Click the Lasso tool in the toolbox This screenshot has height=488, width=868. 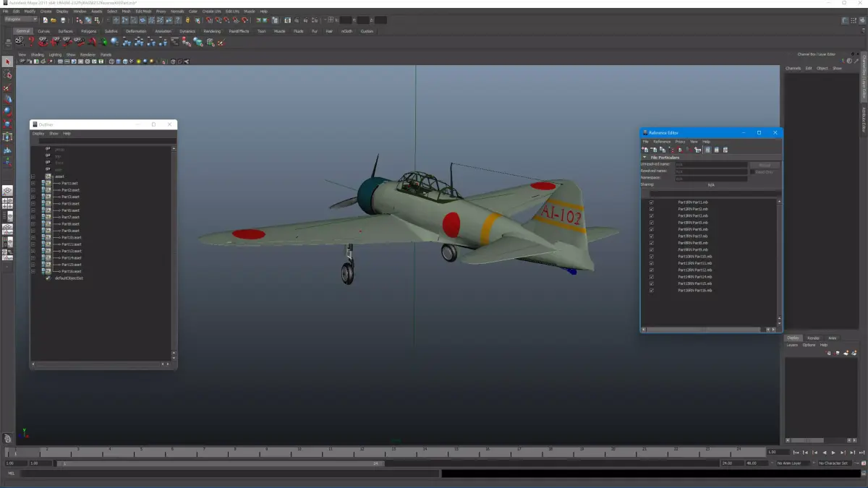8,74
